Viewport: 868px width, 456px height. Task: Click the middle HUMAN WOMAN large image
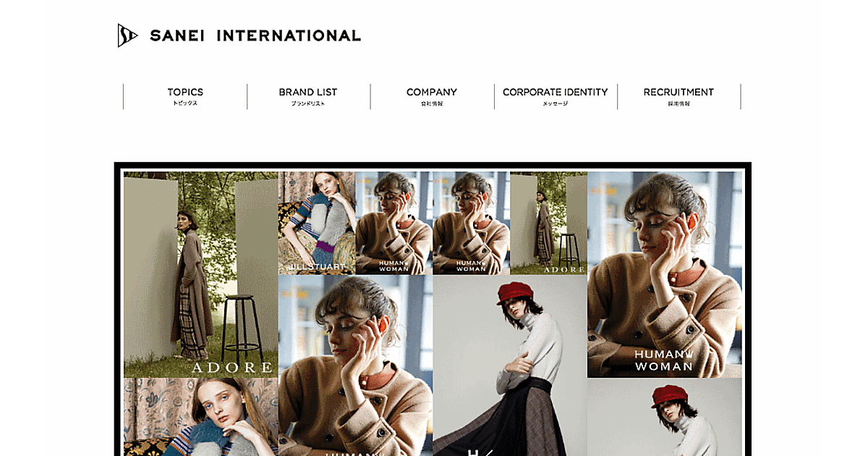pyautogui.click(x=355, y=366)
